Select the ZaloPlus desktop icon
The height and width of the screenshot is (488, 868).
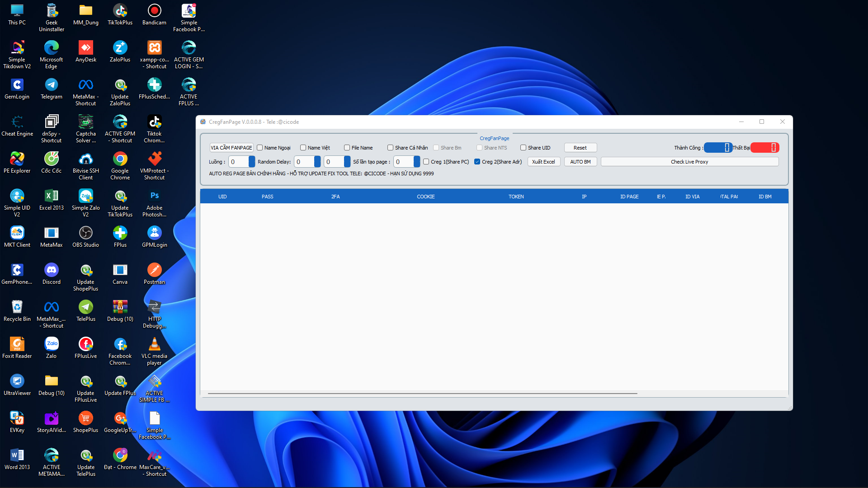pyautogui.click(x=120, y=52)
